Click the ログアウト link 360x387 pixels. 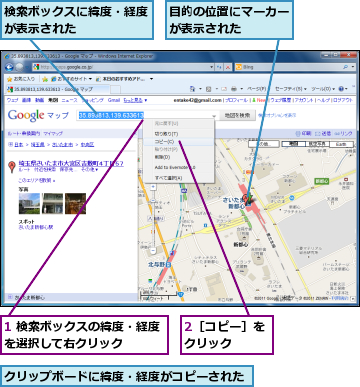tap(343, 100)
